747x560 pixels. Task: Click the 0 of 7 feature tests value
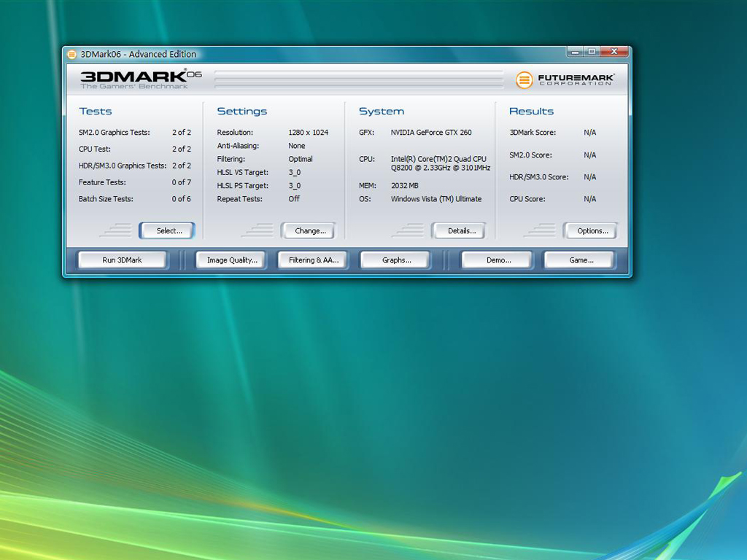click(x=182, y=182)
